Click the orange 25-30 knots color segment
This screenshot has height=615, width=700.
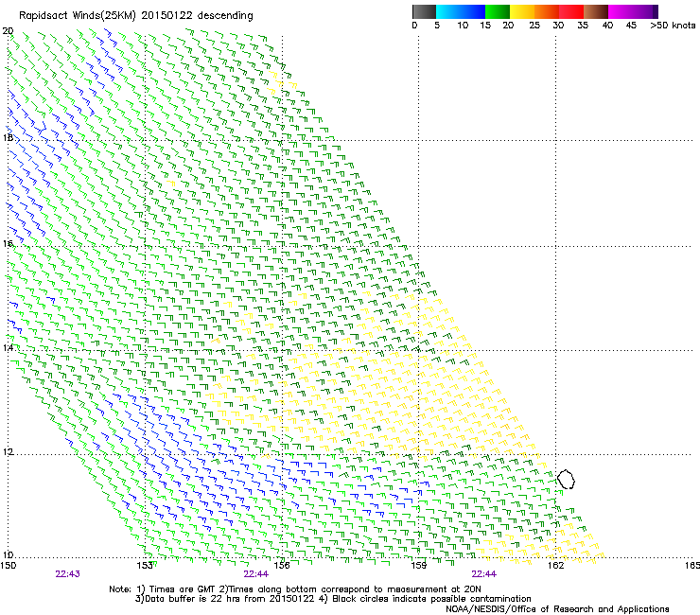[x=547, y=11]
